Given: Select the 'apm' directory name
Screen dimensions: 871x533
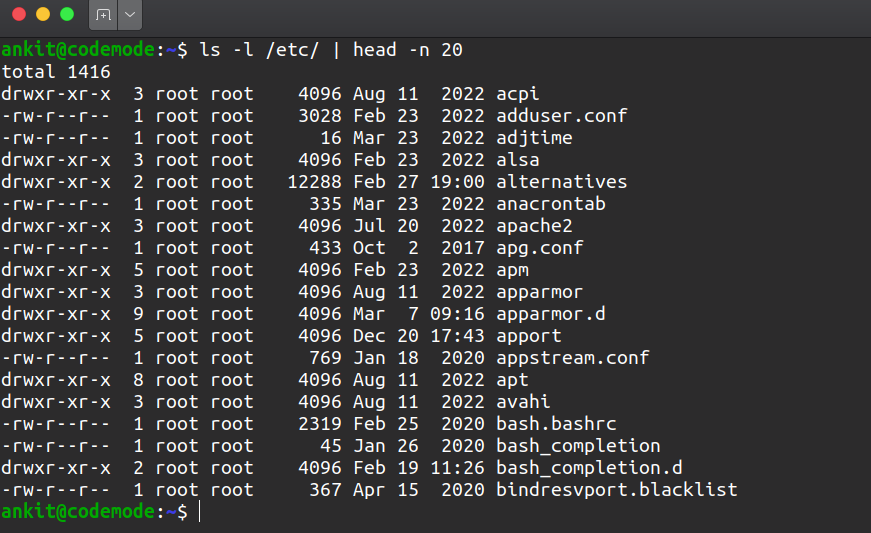Looking at the screenshot, I should [x=512, y=270].
